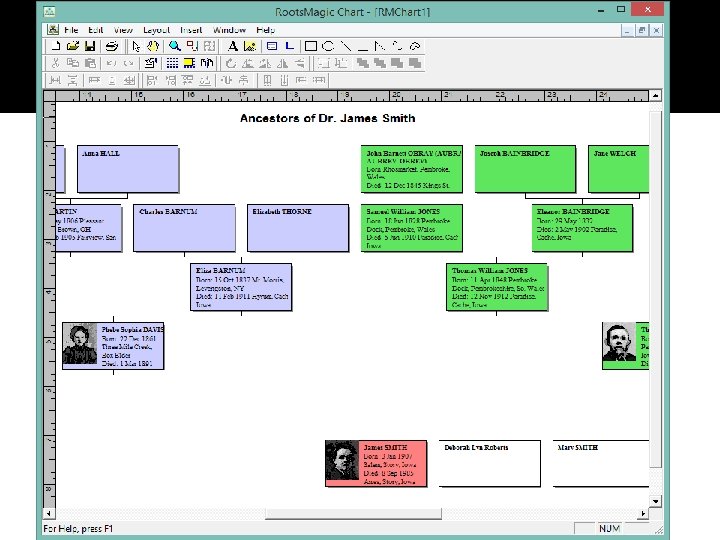Select the rectangle shape tool

[x=311, y=46]
